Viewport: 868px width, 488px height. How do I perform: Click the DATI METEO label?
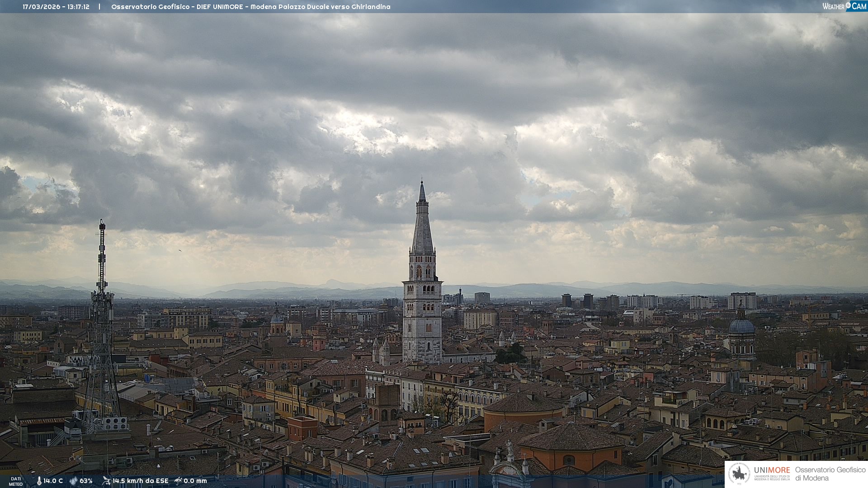click(16, 481)
